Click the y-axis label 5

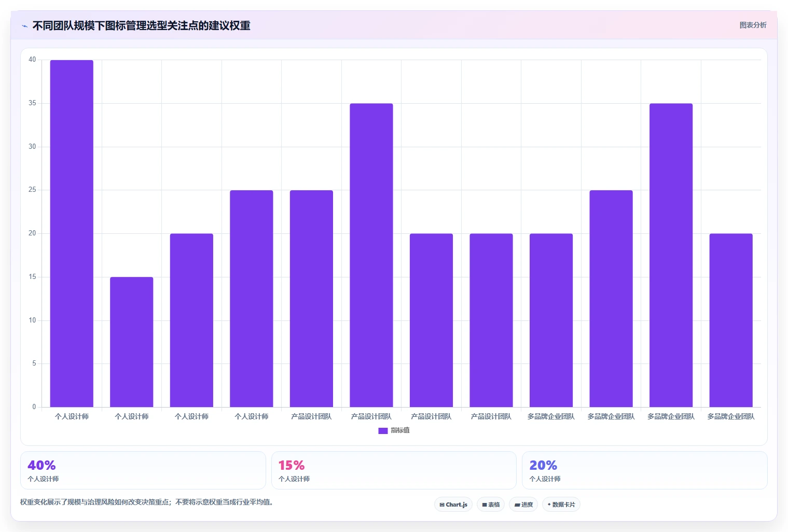34,363
